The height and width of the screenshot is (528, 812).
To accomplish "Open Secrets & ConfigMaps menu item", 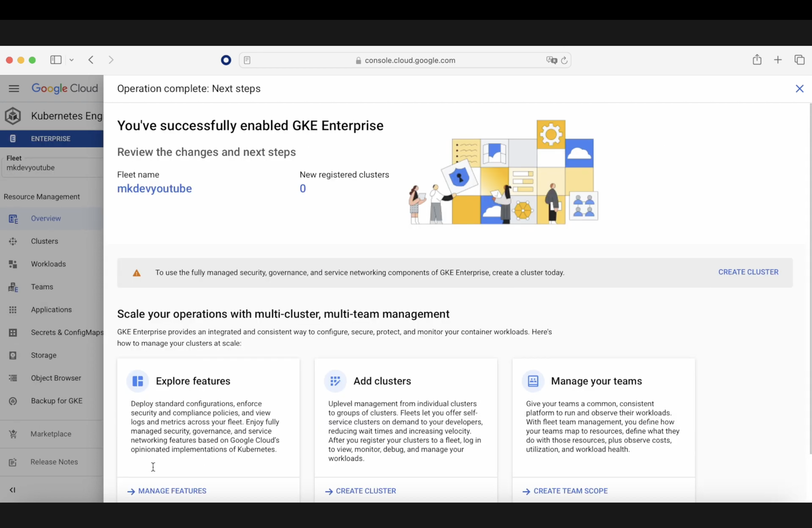I will 52,332.
